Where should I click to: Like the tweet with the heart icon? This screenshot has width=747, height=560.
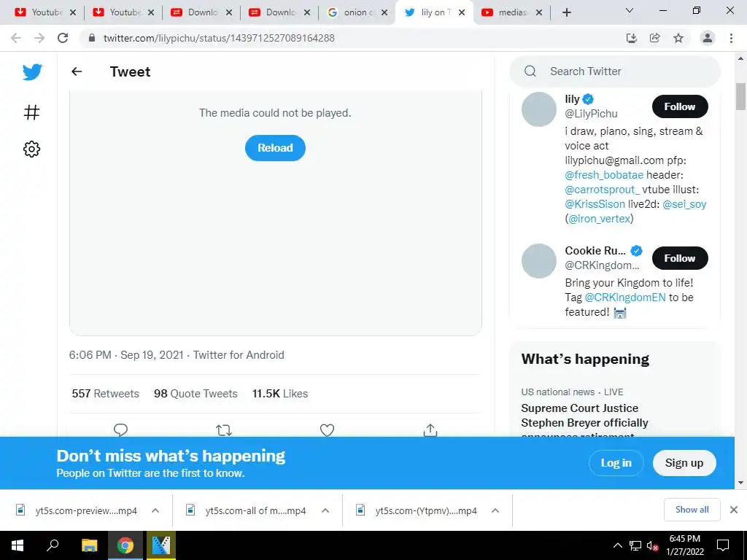click(x=327, y=430)
